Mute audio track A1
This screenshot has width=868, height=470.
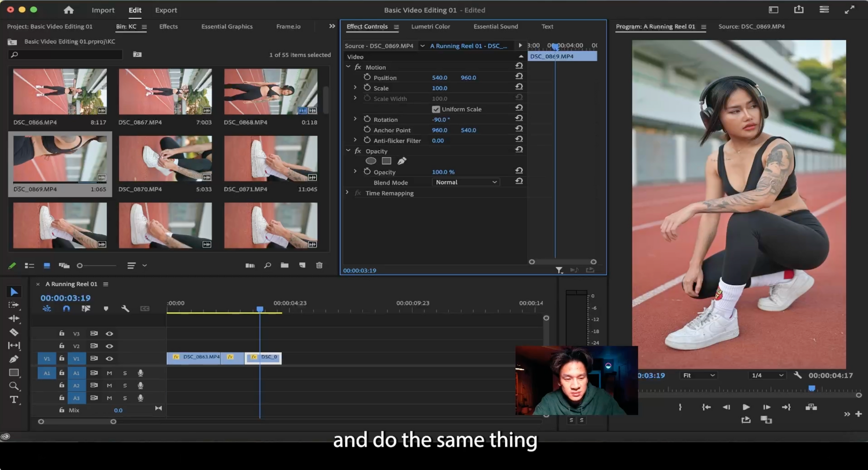[x=109, y=373]
